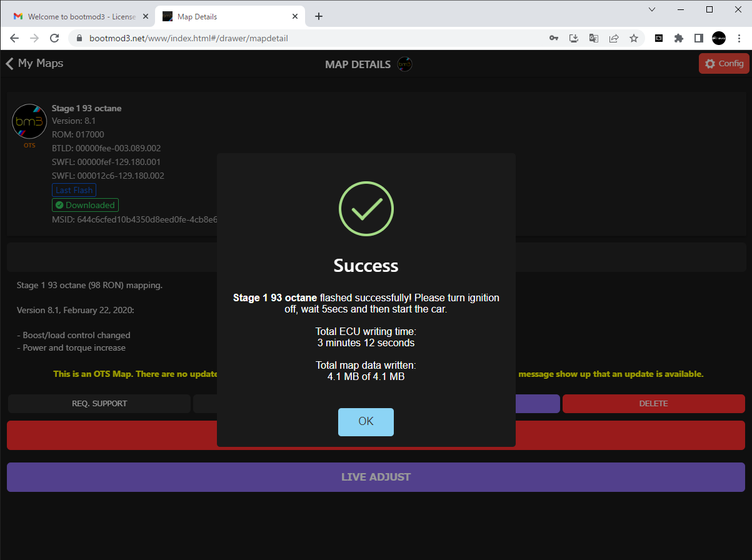
Task: Go back to My Maps
Action: point(34,63)
